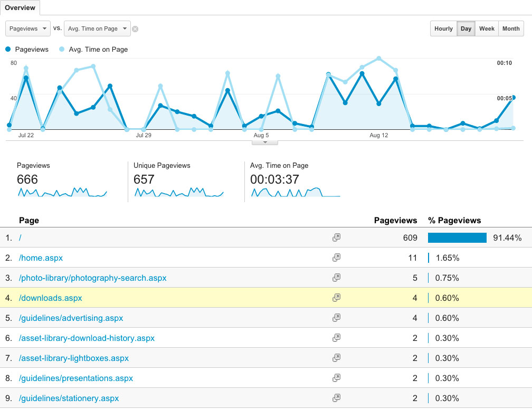532x409 pixels.
Task: Switch chart granularity to Hourly
Action: click(x=443, y=28)
